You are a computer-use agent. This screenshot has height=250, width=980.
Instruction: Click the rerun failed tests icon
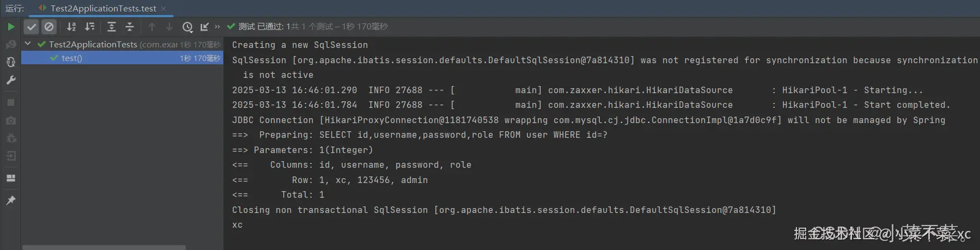(x=11, y=44)
